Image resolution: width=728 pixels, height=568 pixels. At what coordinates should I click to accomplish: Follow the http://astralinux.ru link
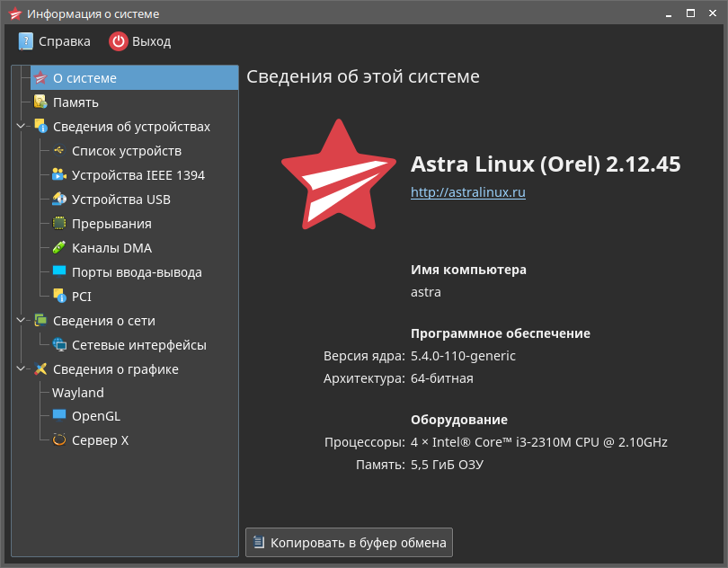[468, 191]
